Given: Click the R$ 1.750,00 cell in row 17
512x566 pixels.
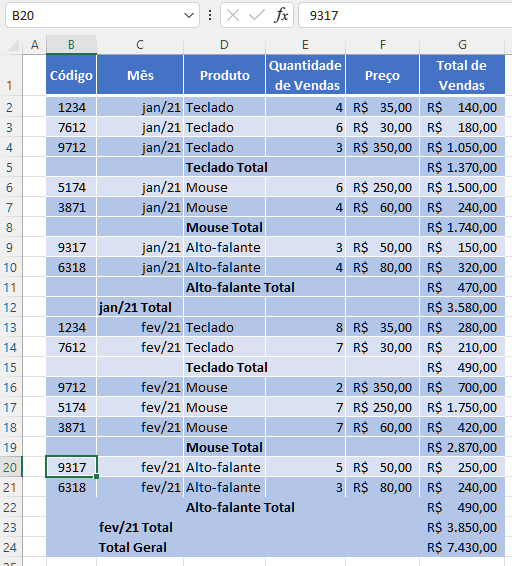Looking at the screenshot, I should pyautogui.click(x=462, y=408).
